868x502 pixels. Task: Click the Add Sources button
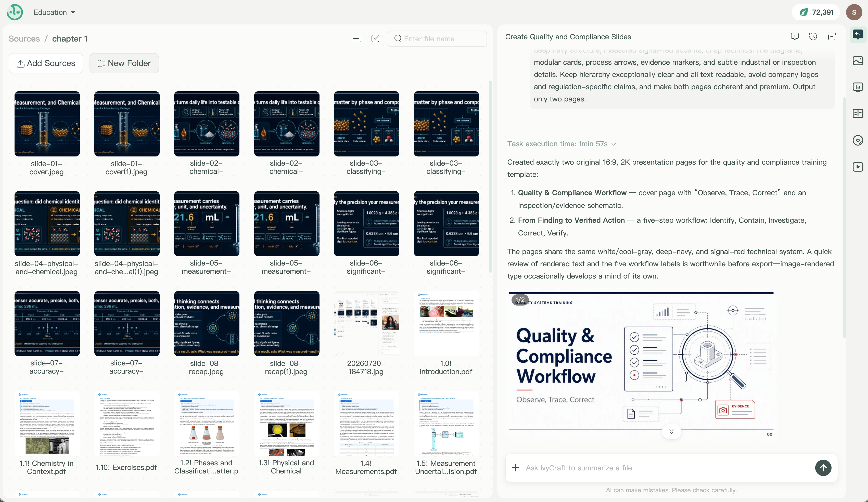coord(46,63)
